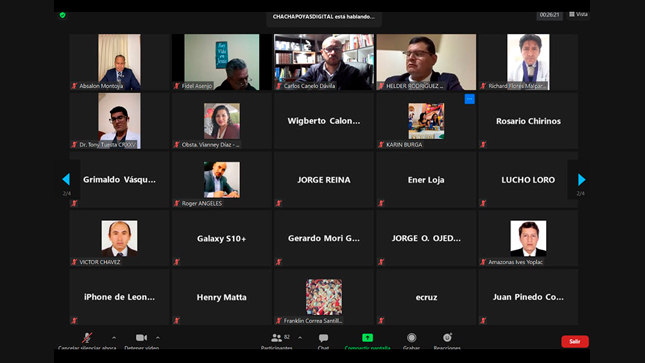
Task: Click the Grabar record icon
Action: 411,338
